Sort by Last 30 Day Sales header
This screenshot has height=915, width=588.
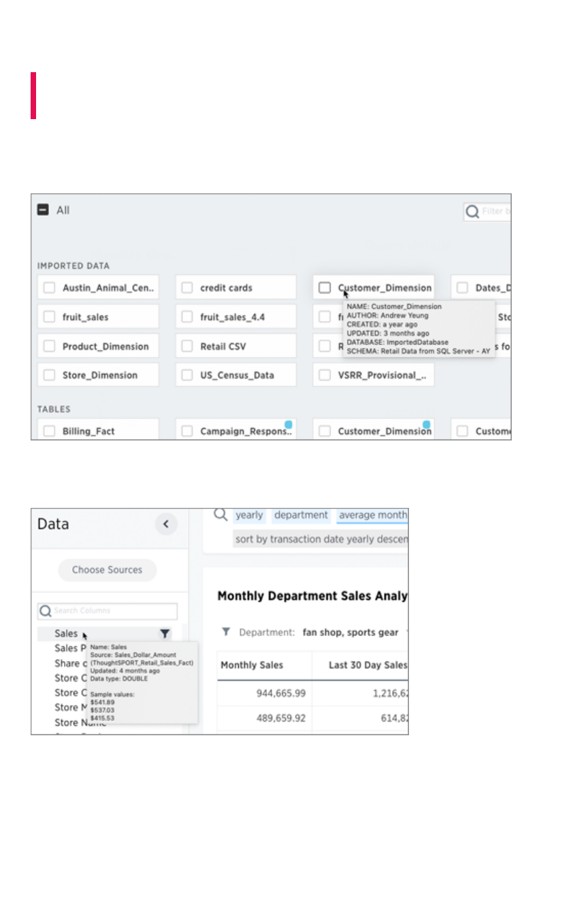(367, 665)
